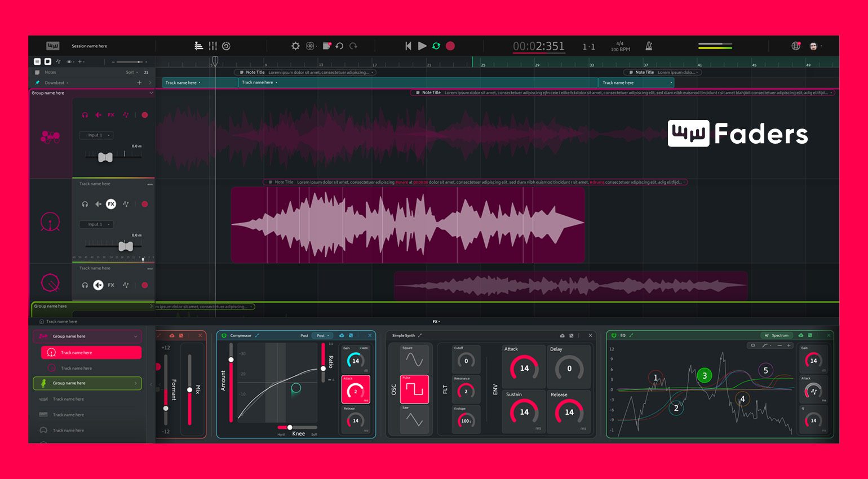
Task: Open Input 1 dropdown on second track
Action: coord(96,224)
